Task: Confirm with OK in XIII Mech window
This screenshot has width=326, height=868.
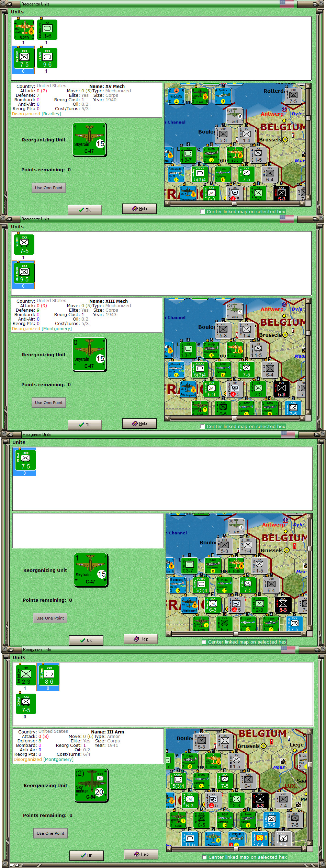Action: [85, 425]
